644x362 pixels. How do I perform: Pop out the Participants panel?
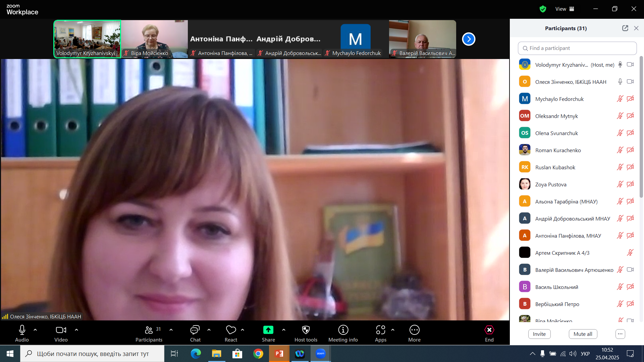point(625,28)
